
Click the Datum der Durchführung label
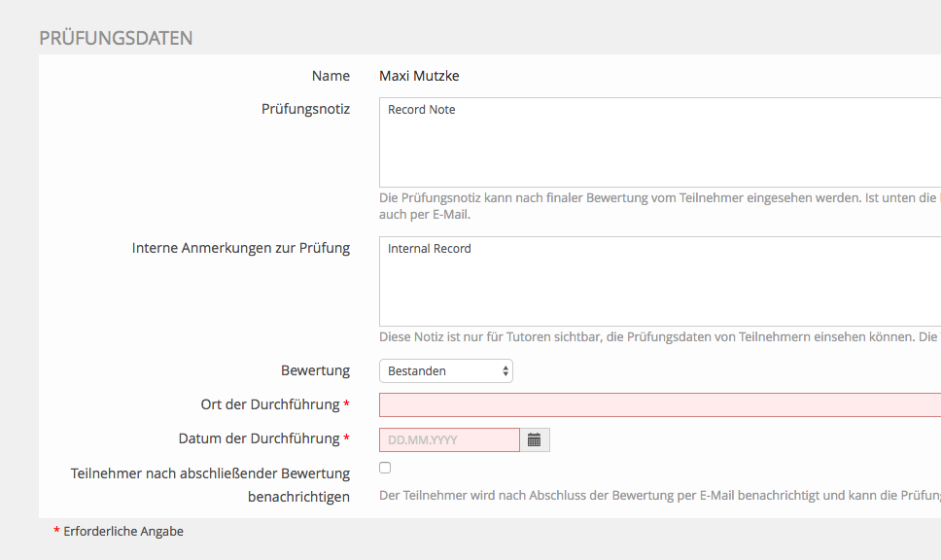259,438
